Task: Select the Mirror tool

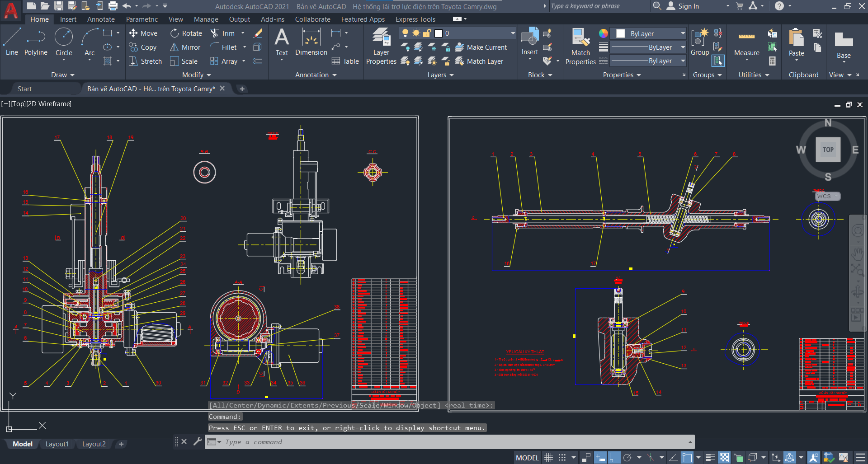Action: pyautogui.click(x=185, y=47)
